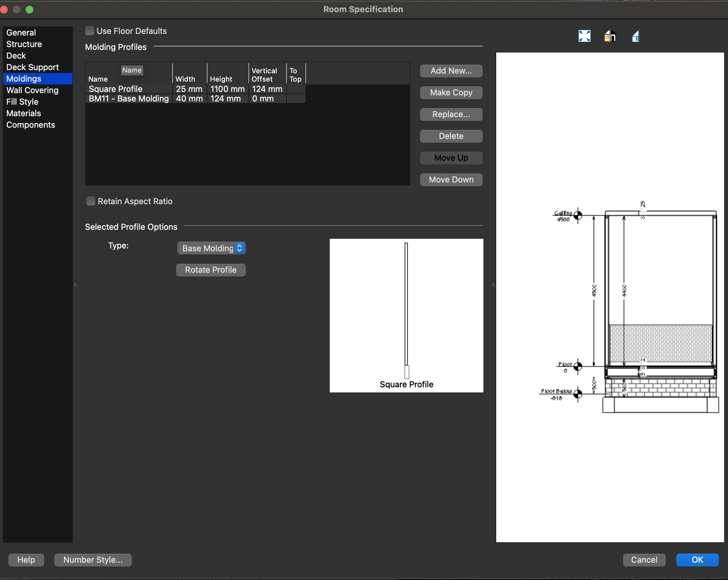Click the cross section view icon
728x580 pixels.
(x=635, y=36)
